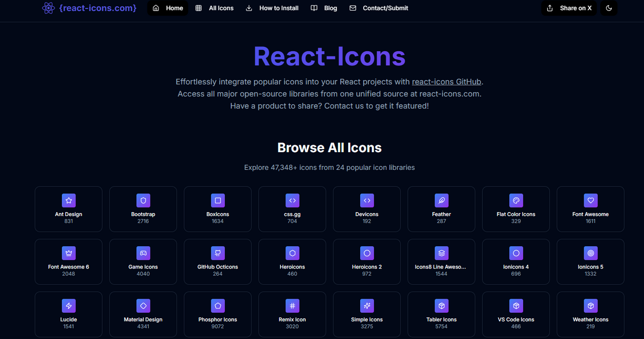Click the Explore 47,348+ icons text
This screenshot has width=644, height=339.
[330, 167]
